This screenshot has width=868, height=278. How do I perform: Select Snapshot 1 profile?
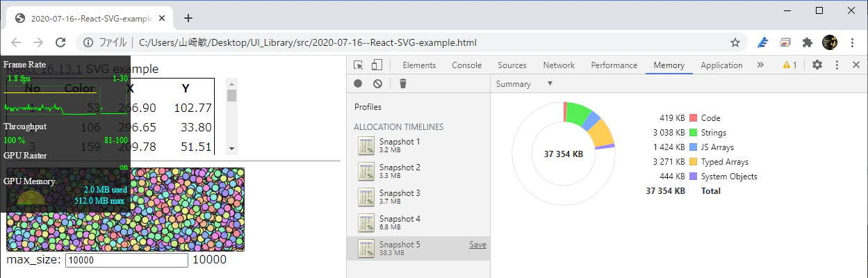(418, 146)
